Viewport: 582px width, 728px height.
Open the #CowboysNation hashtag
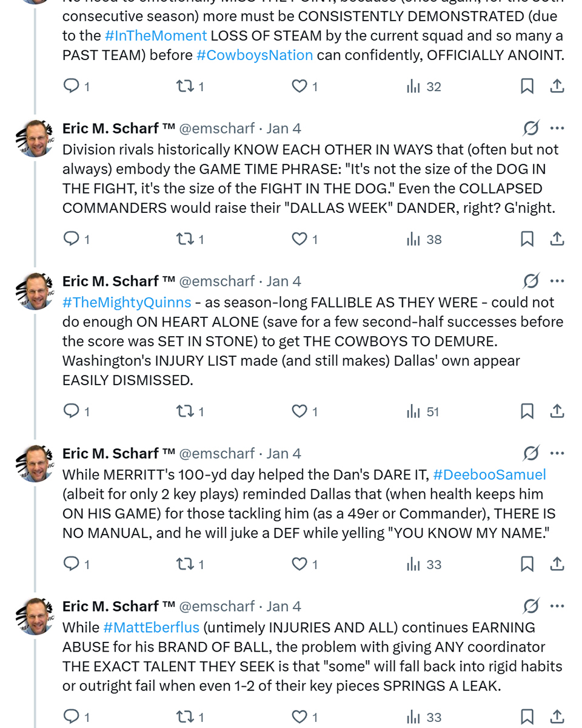coord(255,55)
